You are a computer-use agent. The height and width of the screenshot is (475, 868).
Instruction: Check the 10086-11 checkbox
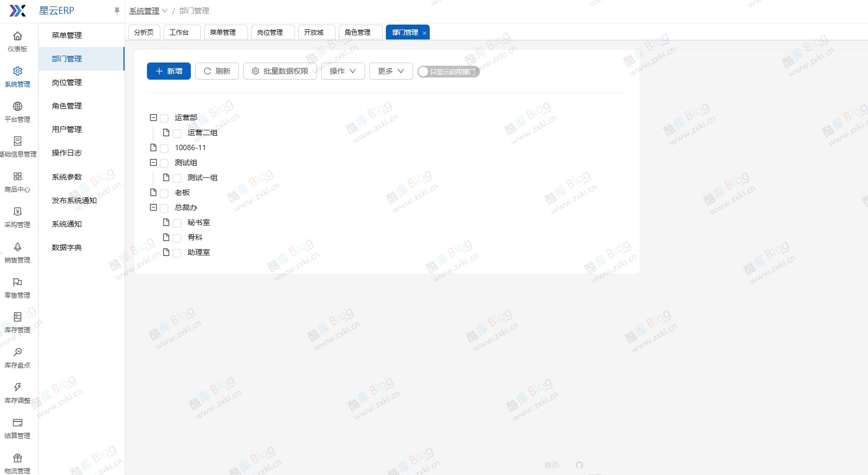tap(164, 148)
